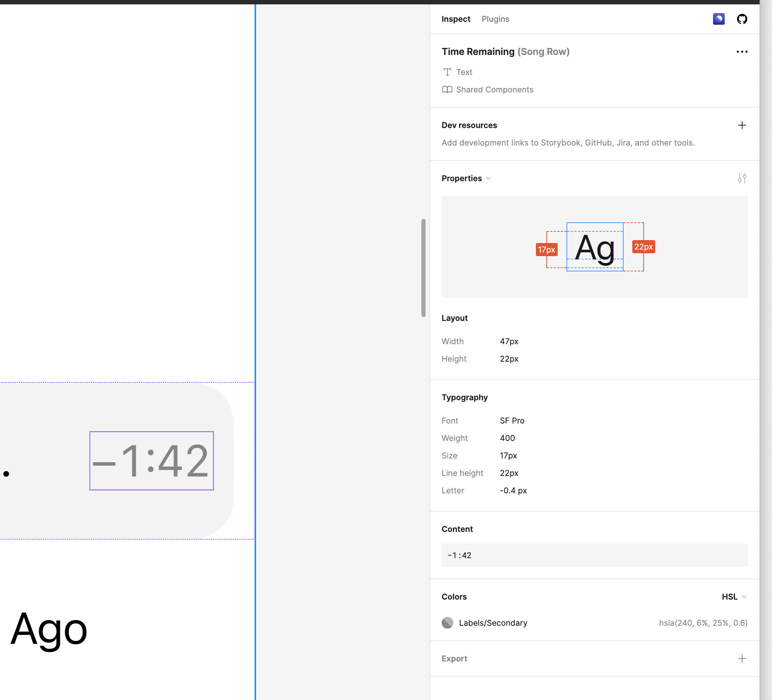The image size is (772, 700).
Task: Click the Plugins tab
Action: (x=496, y=18)
